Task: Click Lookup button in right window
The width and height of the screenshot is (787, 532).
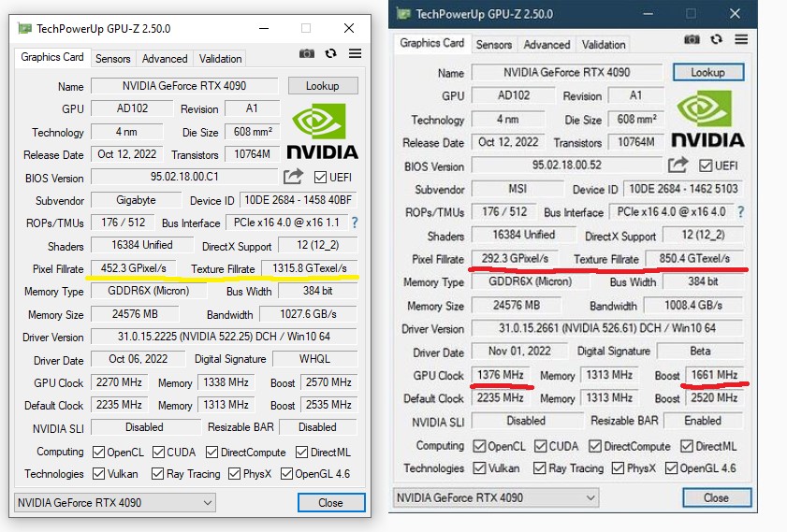Action: coord(707,72)
